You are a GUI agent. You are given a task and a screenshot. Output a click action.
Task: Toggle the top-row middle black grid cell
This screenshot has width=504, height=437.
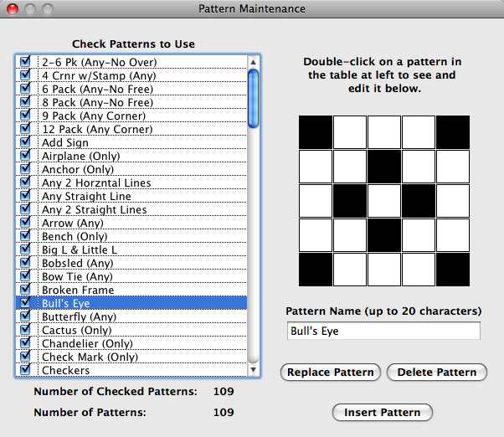pos(383,166)
